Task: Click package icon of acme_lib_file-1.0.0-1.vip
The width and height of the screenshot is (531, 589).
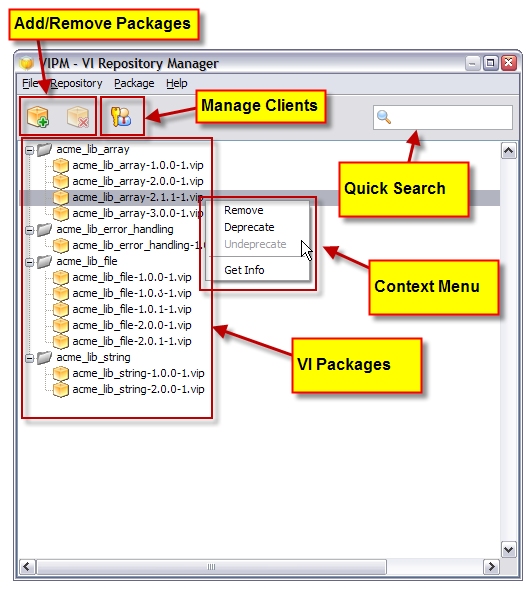Action: click(x=60, y=278)
